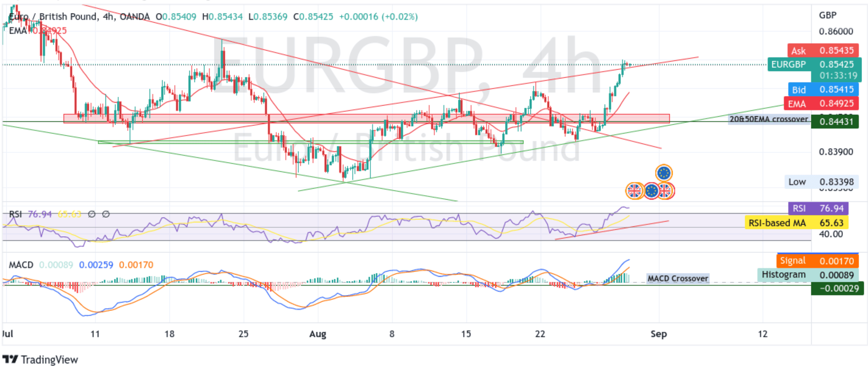The image size is (868, 390).
Task: Select the red shaded resistance zone rectangle
Action: point(366,118)
